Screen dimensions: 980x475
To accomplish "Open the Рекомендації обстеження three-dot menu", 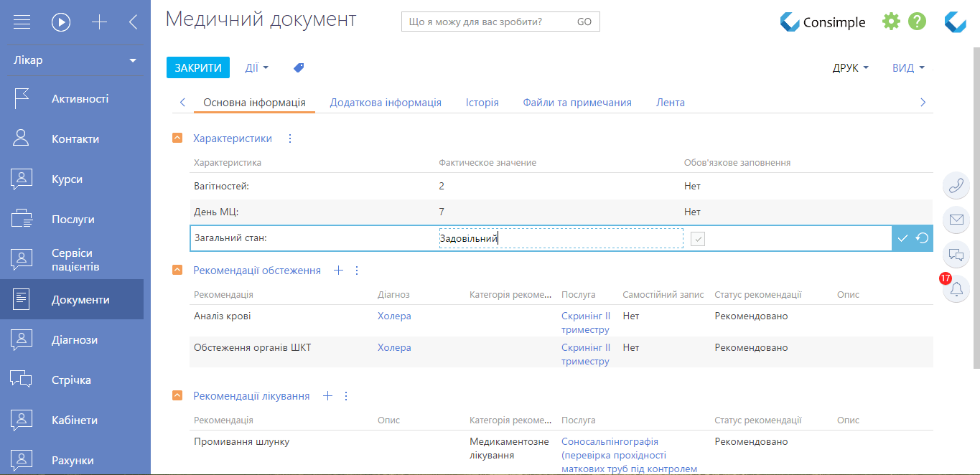I will [357, 271].
